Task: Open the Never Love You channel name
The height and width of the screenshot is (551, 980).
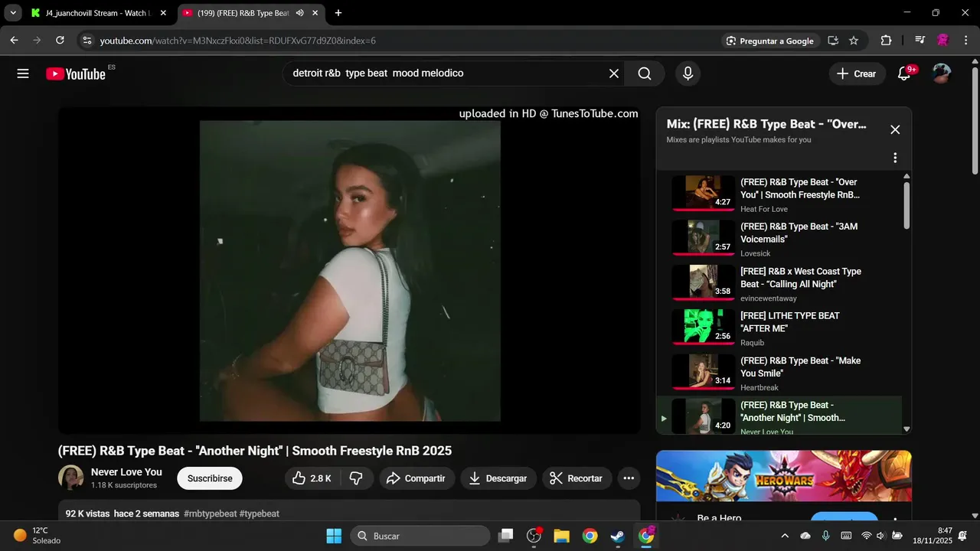Action: pos(126,472)
